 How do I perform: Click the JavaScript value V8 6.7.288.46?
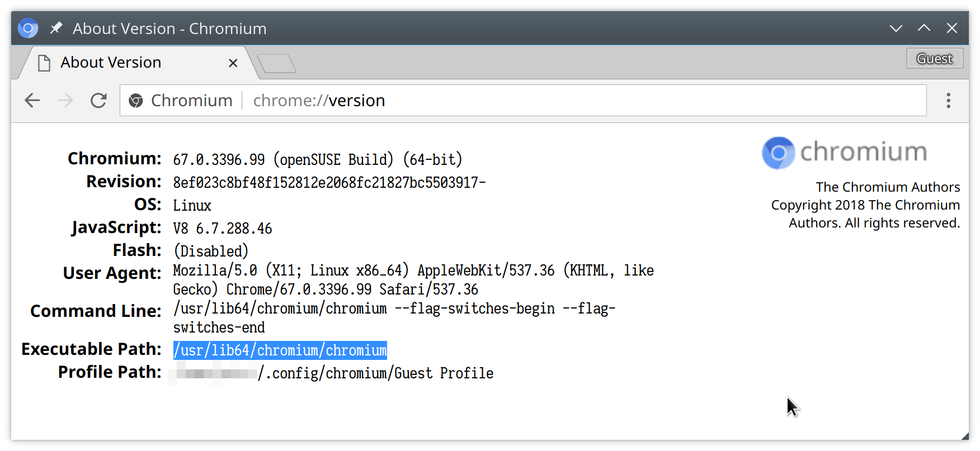(x=223, y=229)
